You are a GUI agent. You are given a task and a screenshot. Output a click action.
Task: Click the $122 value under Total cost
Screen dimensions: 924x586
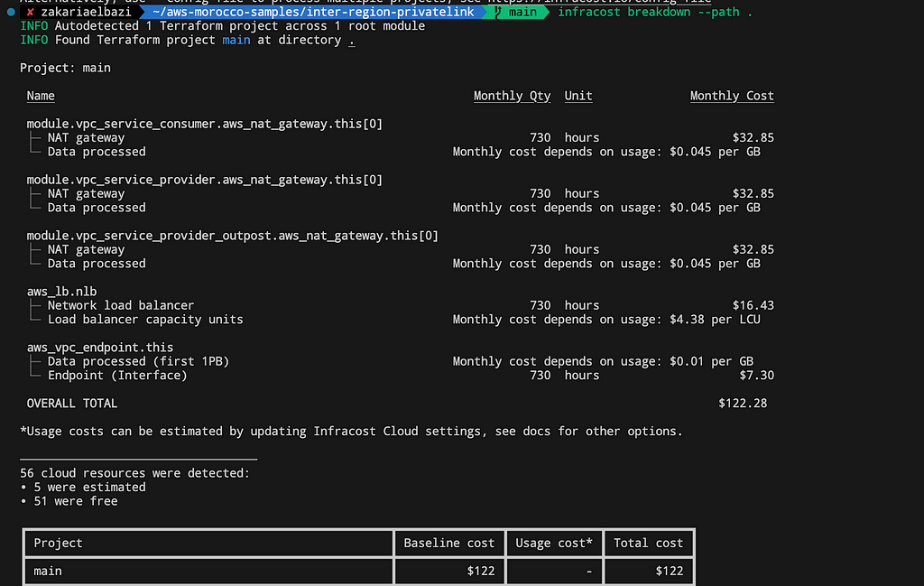coord(670,572)
